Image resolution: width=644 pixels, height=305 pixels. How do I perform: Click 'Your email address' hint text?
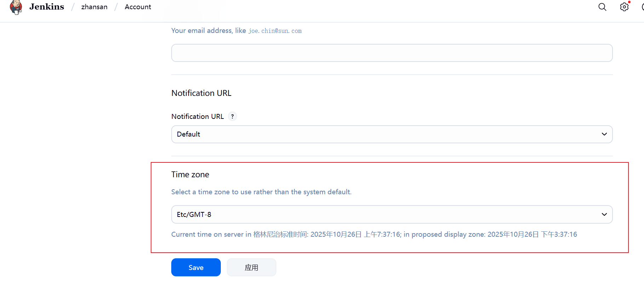(x=236, y=31)
